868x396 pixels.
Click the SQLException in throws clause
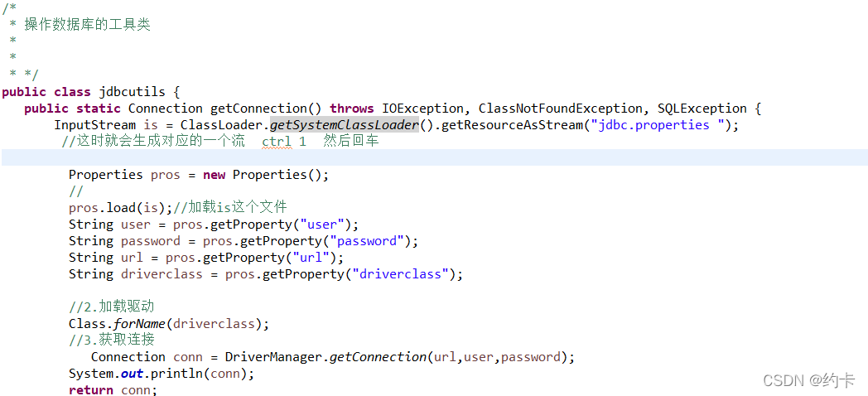click(702, 109)
